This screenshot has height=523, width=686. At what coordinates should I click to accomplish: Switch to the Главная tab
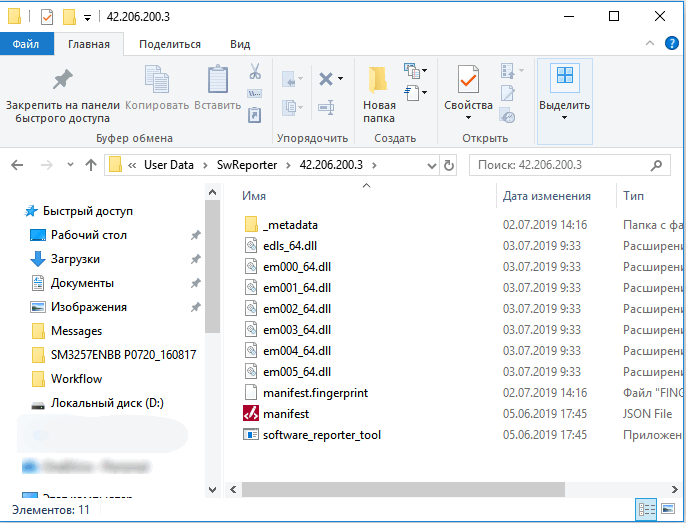(x=89, y=44)
